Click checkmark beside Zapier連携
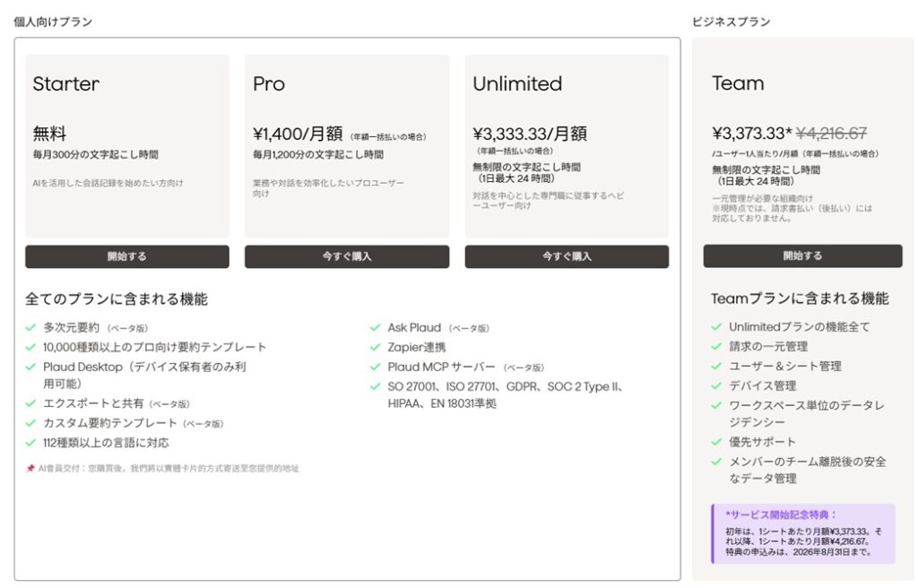 pyautogui.click(x=376, y=347)
